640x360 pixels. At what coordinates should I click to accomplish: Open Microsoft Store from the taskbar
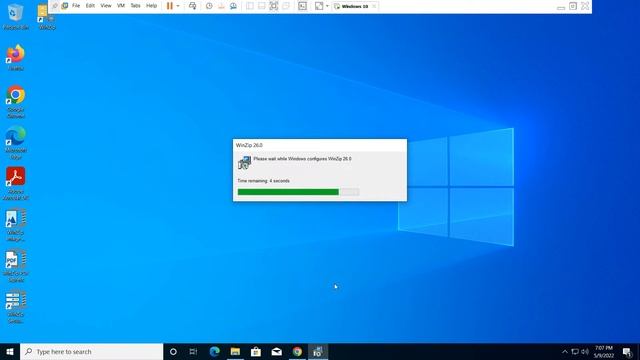[x=256, y=351]
